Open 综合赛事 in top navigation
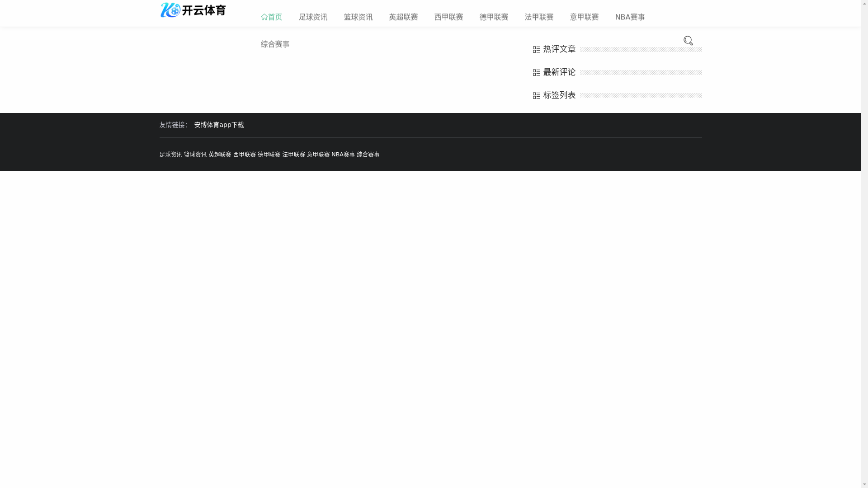The width and height of the screenshot is (868, 488). coord(275,44)
